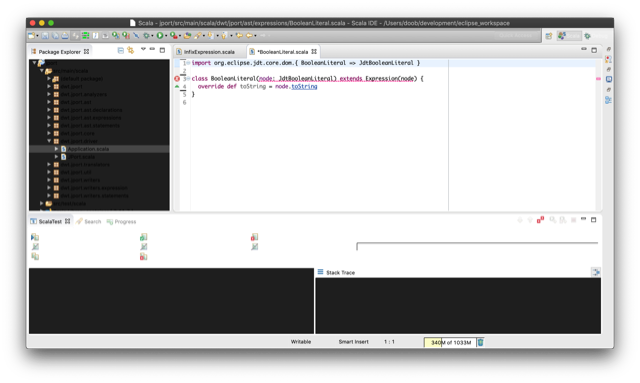Collapse all in Package Explorer
640x383 pixels.
[x=120, y=50]
